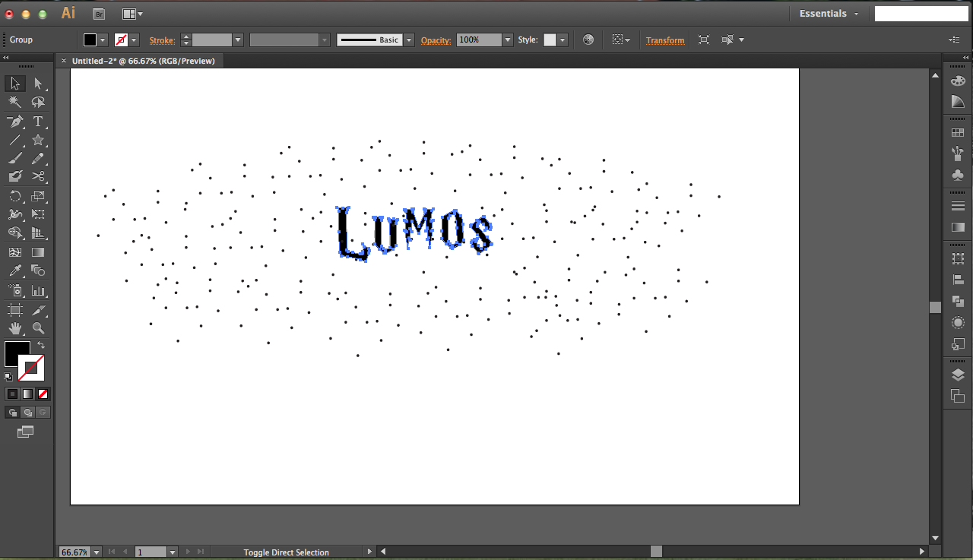Select the Scale tool

pyautogui.click(x=38, y=196)
